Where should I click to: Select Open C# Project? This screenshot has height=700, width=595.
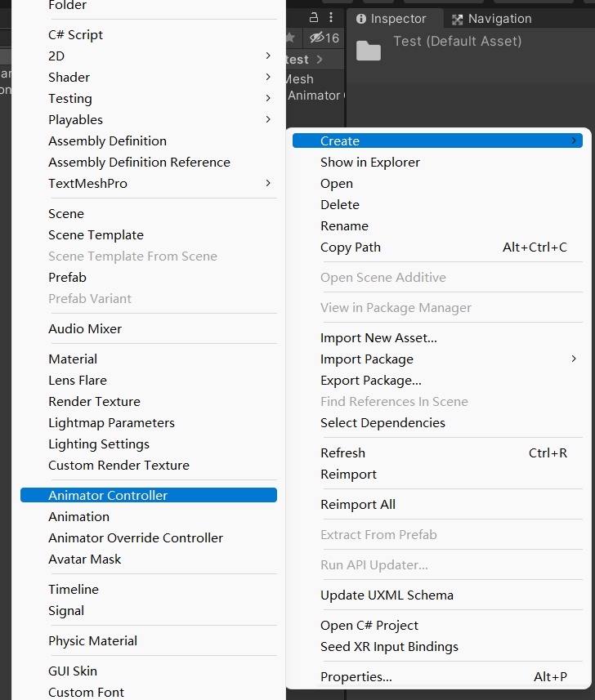[369, 625]
